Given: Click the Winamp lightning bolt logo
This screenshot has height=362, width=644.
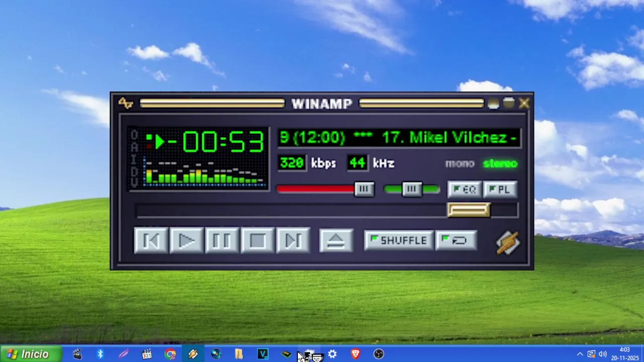Looking at the screenshot, I should [508, 242].
